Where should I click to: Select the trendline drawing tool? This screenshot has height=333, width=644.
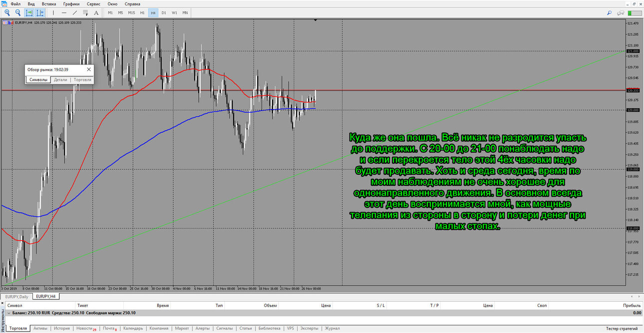(x=75, y=12)
